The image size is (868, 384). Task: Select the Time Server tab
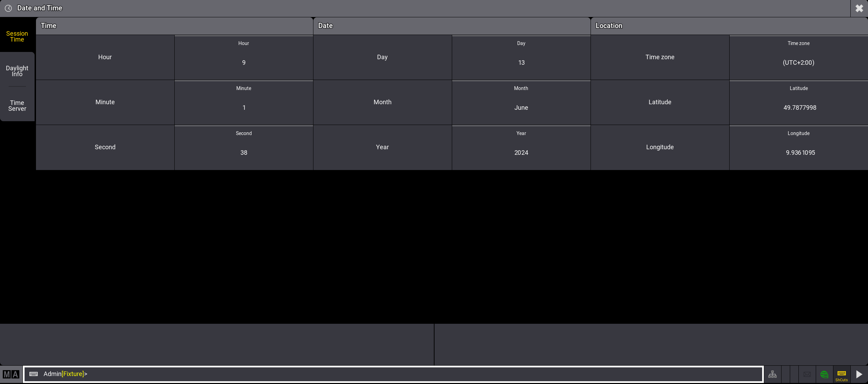point(17,106)
